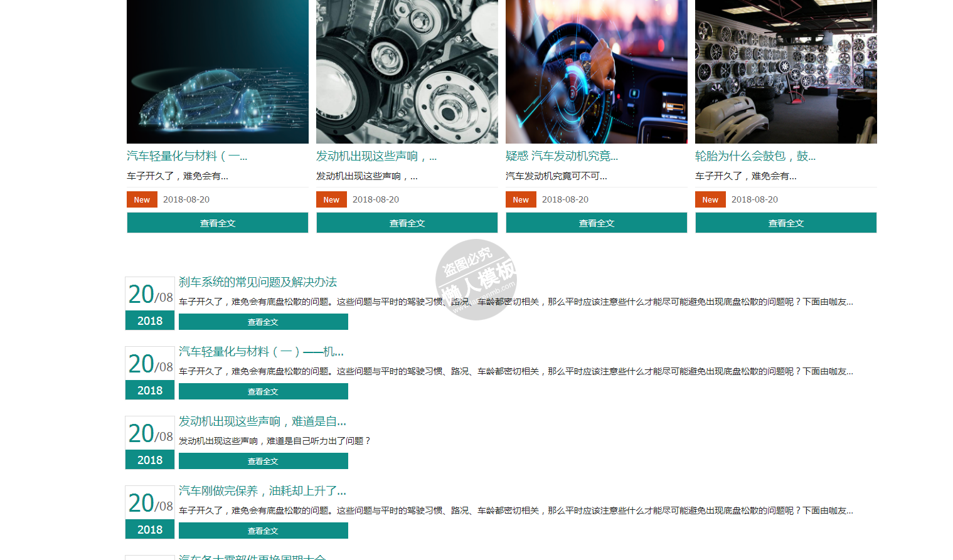Click date 2018-08-20 on 发动机出现这些声响 card
This screenshot has width=953, height=560.
[x=376, y=199]
